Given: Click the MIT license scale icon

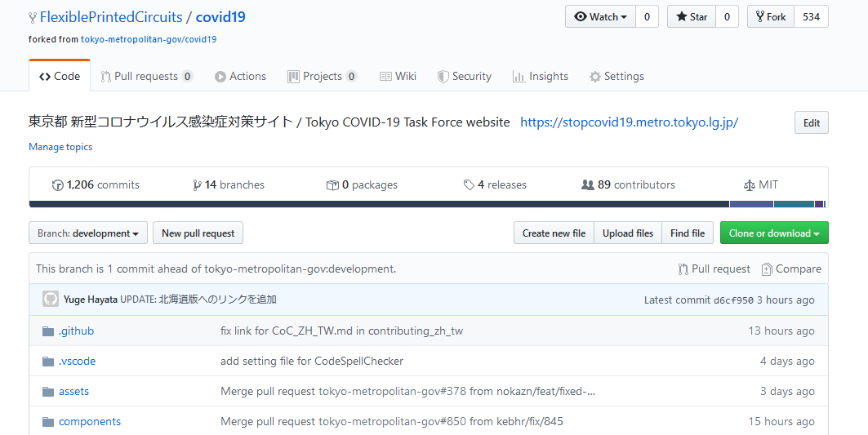Looking at the screenshot, I should pyautogui.click(x=749, y=185).
